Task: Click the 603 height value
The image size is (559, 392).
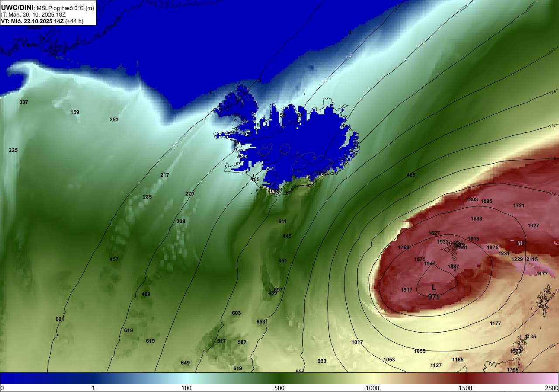Action: [x=236, y=313]
